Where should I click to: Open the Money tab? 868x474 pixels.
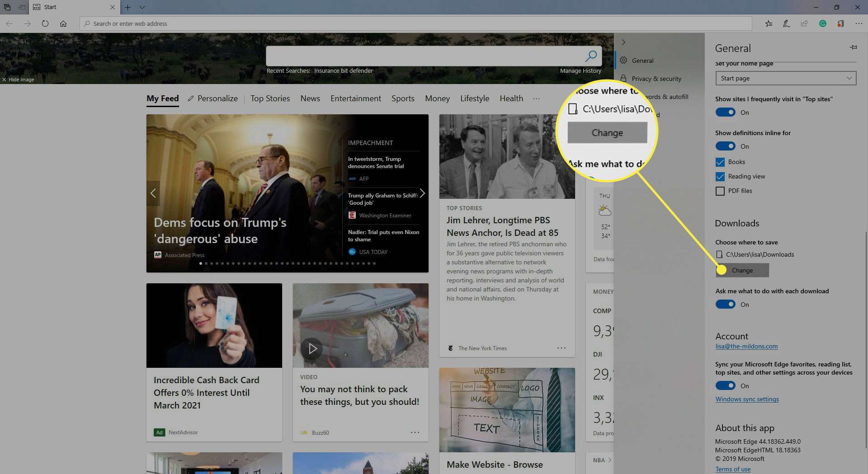tap(437, 99)
